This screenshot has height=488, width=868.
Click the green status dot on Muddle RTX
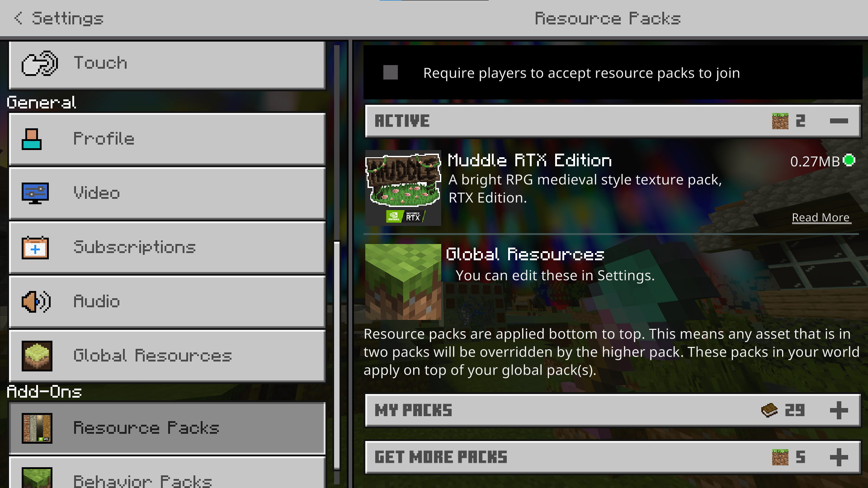(x=849, y=160)
